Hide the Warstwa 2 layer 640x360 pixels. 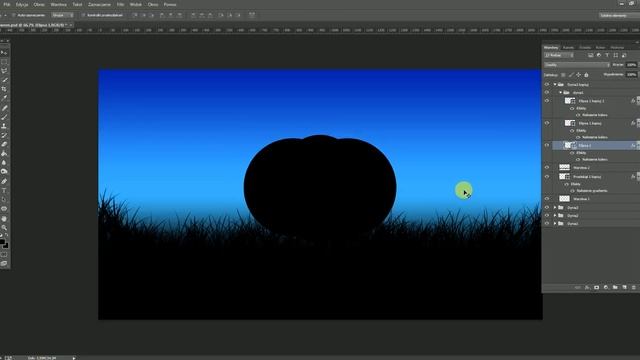coord(547,167)
